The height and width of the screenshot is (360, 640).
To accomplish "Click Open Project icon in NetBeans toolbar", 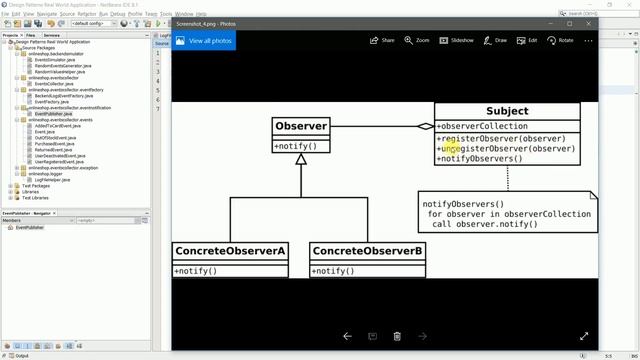I will (28, 24).
